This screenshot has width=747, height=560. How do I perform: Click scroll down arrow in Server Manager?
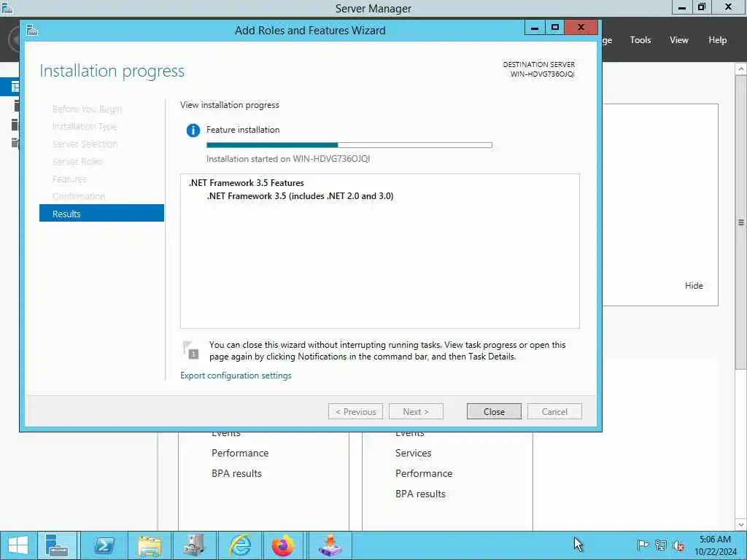tap(741, 525)
